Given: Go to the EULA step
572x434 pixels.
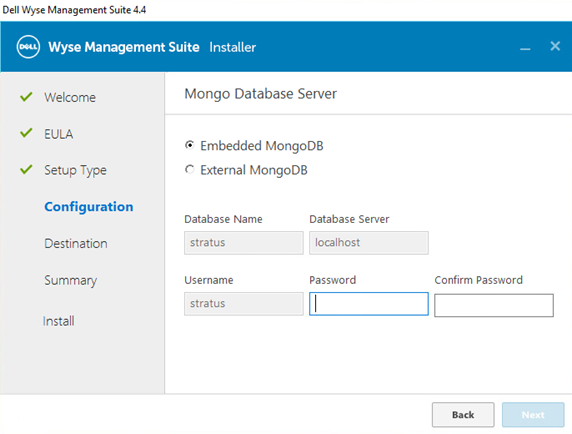Looking at the screenshot, I should pyautogui.click(x=59, y=134).
